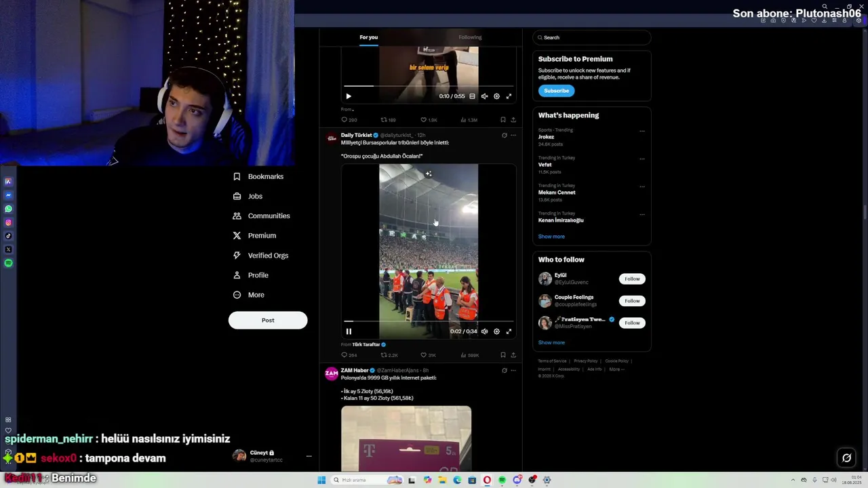Repost the post with 189 reposts
Screen dimensions: 868x488
tap(388, 120)
